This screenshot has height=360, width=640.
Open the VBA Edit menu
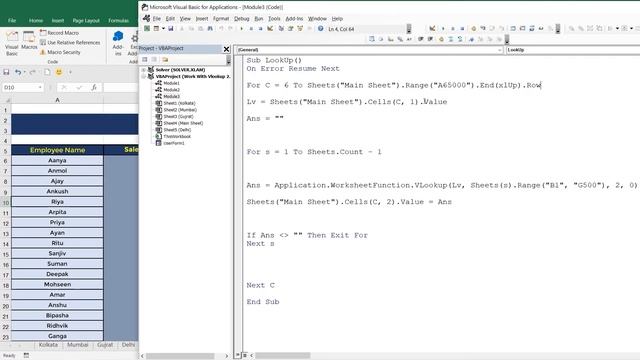[x=170, y=19]
